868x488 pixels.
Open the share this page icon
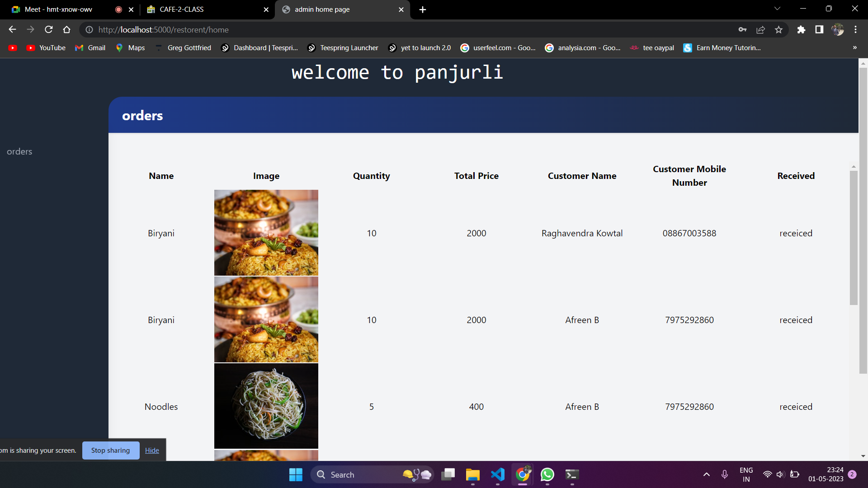tap(760, 29)
